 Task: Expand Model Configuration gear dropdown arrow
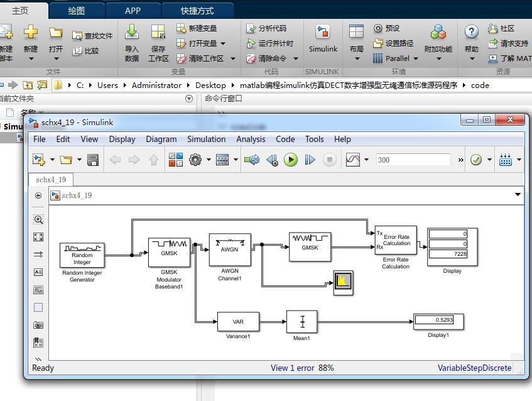pos(209,160)
